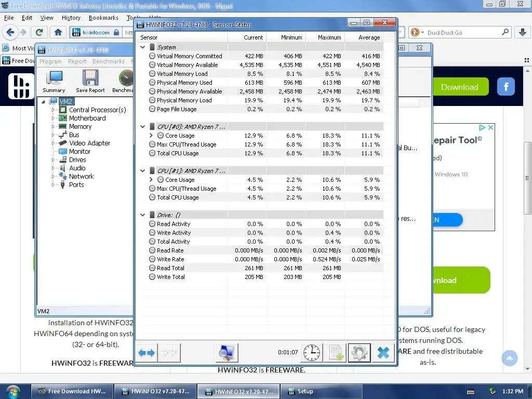The image size is (532, 399).
Task: Click the Write Total sensor icon
Action: 152,277
